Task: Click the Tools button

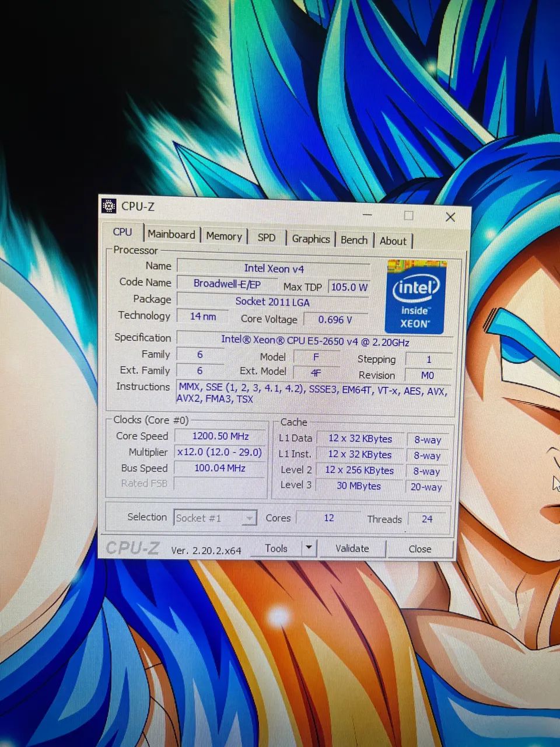Action: [276, 548]
